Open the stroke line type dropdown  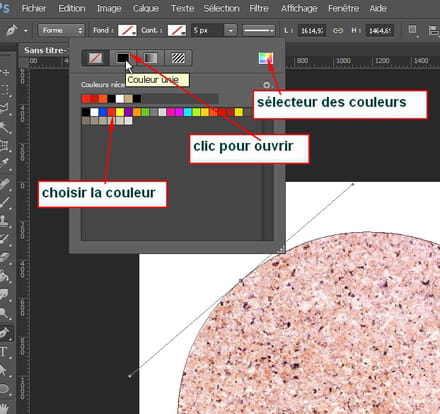pos(259,30)
